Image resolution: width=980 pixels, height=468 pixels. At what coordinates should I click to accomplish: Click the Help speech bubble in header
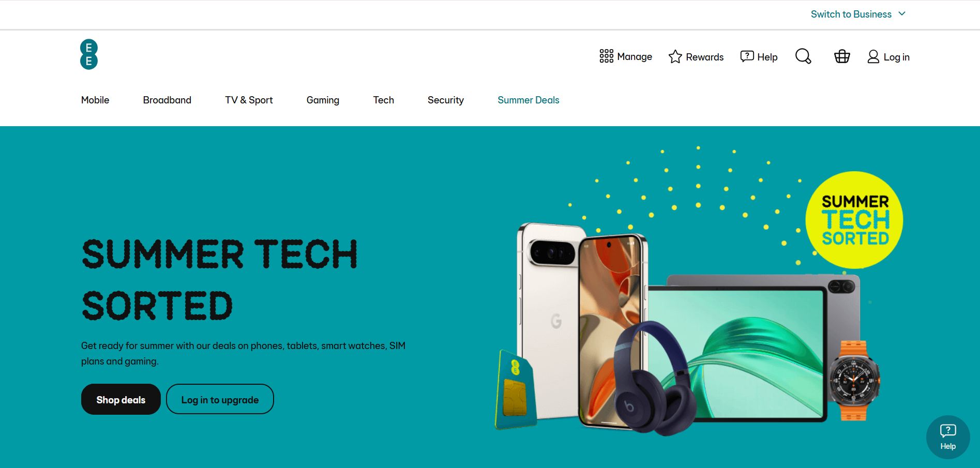(x=747, y=56)
